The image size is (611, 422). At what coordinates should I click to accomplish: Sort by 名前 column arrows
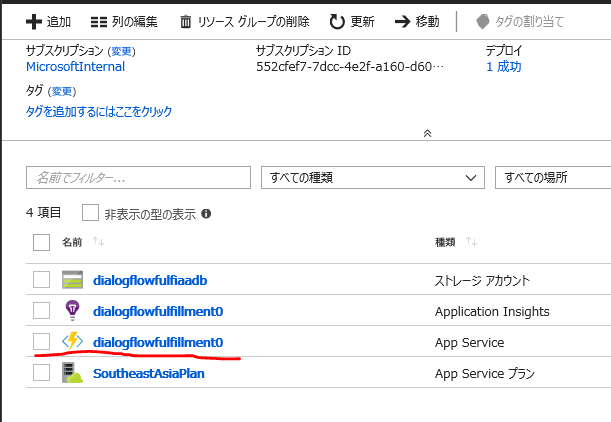[x=99, y=242]
